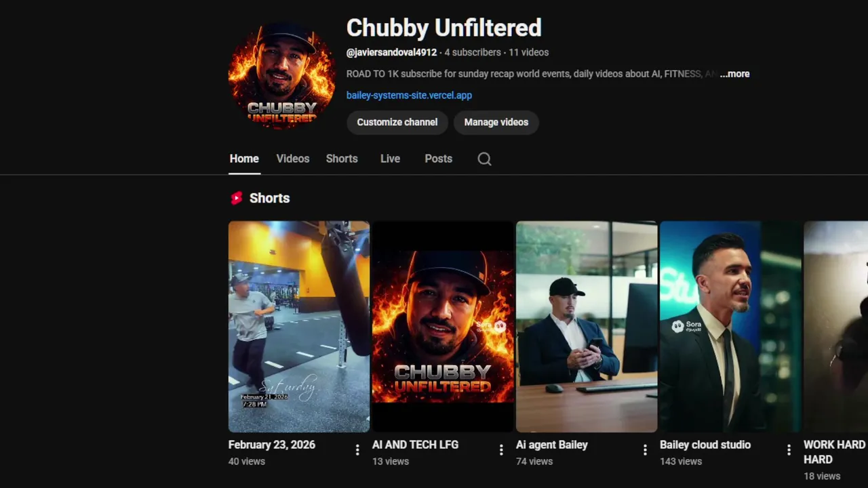Open the Posts tab
The image size is (868, 488).
(438, 159)
